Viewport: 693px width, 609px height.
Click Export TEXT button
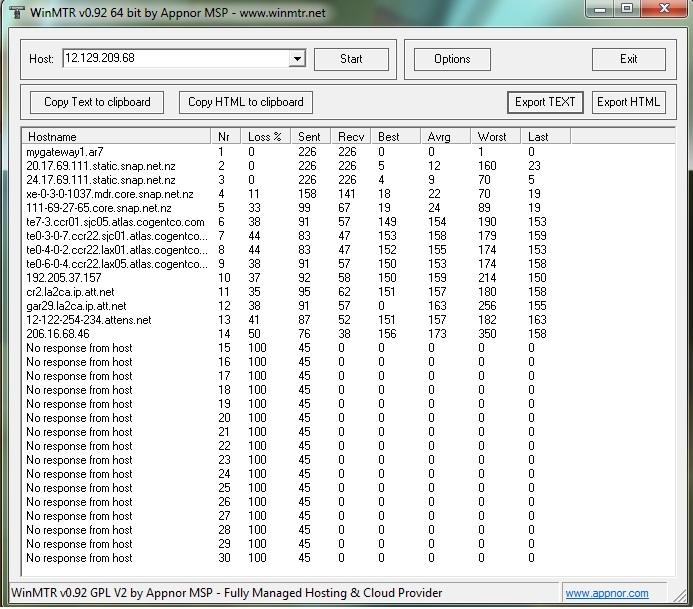click(545, 102)
